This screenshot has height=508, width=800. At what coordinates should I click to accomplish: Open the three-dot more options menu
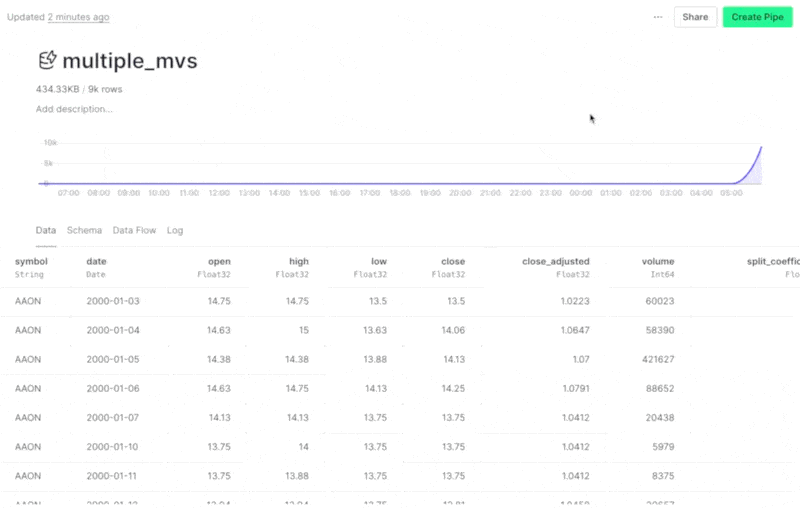click(x=657, y=17)
